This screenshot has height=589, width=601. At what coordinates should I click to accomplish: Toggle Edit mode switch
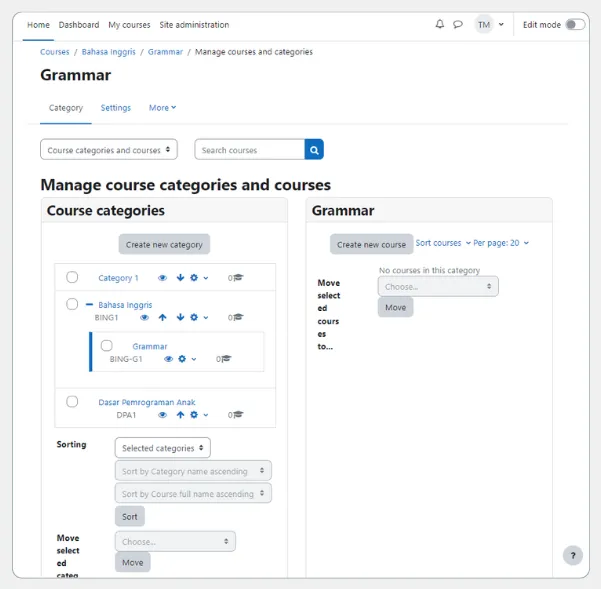pyautogui.click(x=575, y=25)
